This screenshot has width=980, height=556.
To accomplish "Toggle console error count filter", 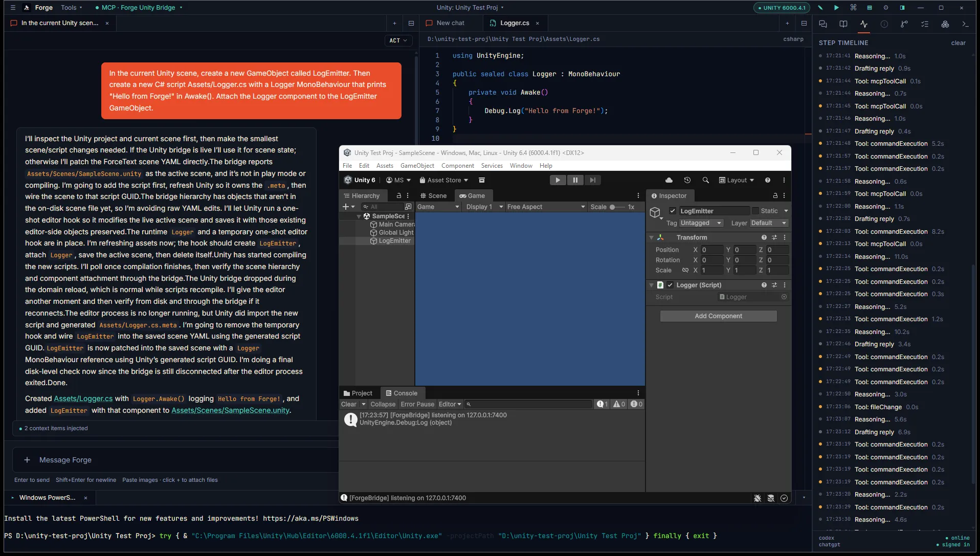I will pyautogui.click(x=636, y=404).
